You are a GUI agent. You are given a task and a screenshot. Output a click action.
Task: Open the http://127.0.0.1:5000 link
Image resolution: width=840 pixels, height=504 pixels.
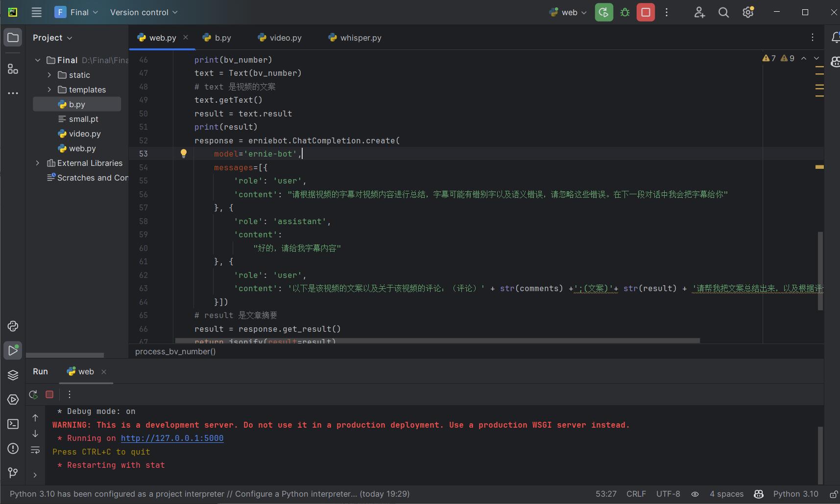(x=172, y=438)
